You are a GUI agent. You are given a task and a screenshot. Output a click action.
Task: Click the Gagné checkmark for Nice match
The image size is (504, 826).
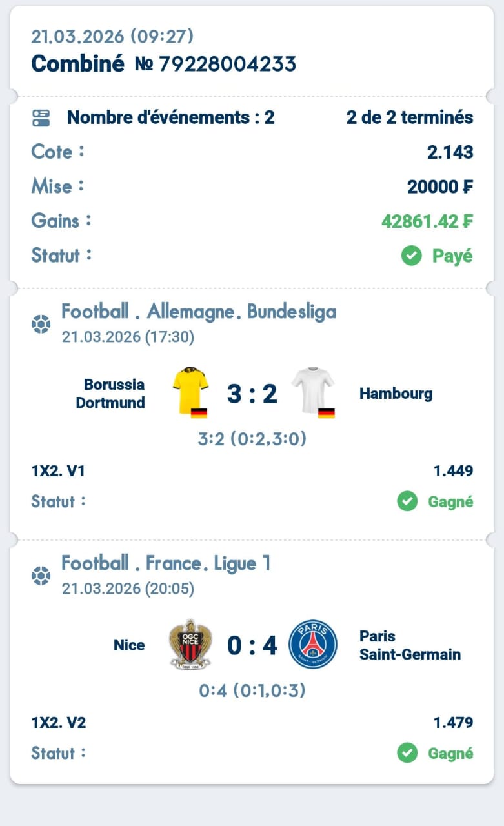[x=407, y=753]
